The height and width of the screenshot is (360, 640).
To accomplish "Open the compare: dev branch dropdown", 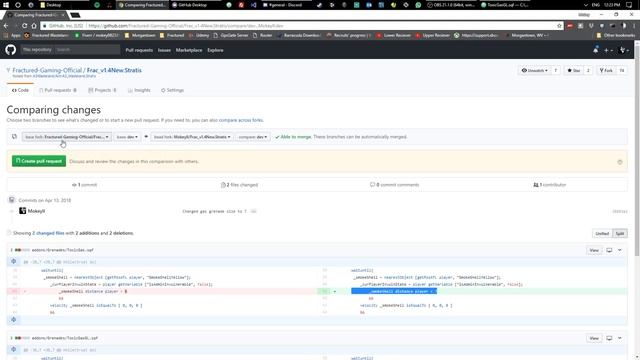I will point(253,137).
